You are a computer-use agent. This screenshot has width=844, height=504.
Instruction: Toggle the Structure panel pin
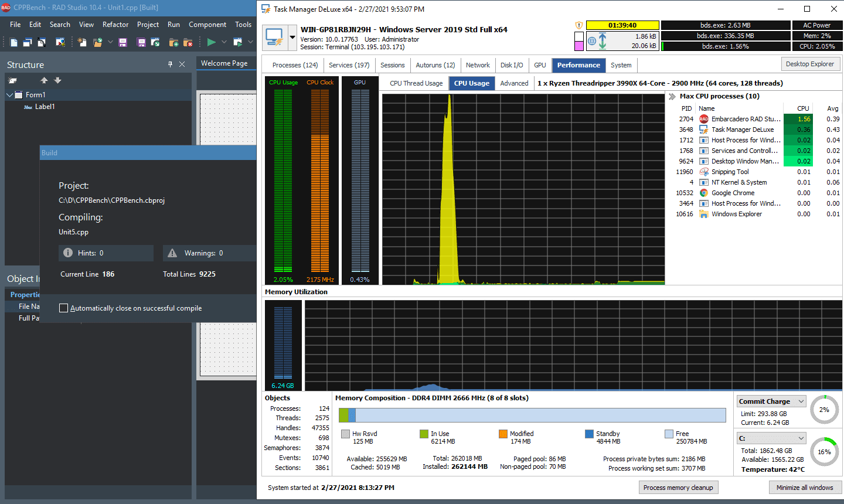171,64
